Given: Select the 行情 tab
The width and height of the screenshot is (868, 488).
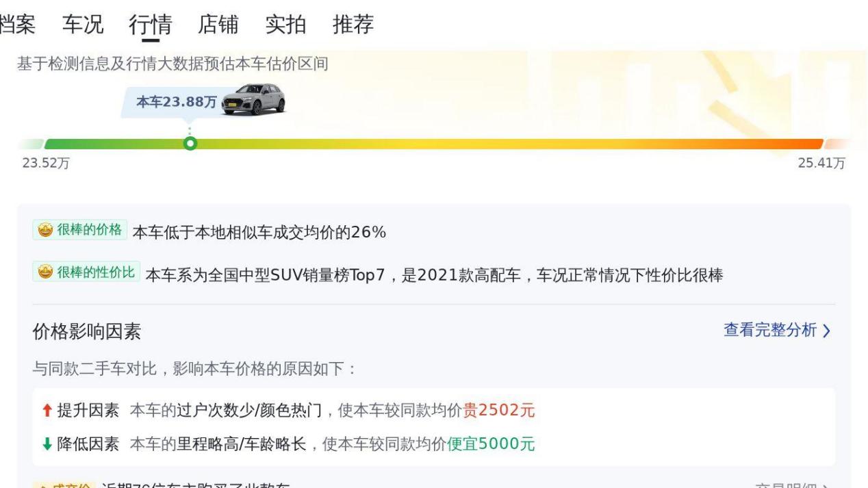Looking at the screenshot, I should (150, 25).
